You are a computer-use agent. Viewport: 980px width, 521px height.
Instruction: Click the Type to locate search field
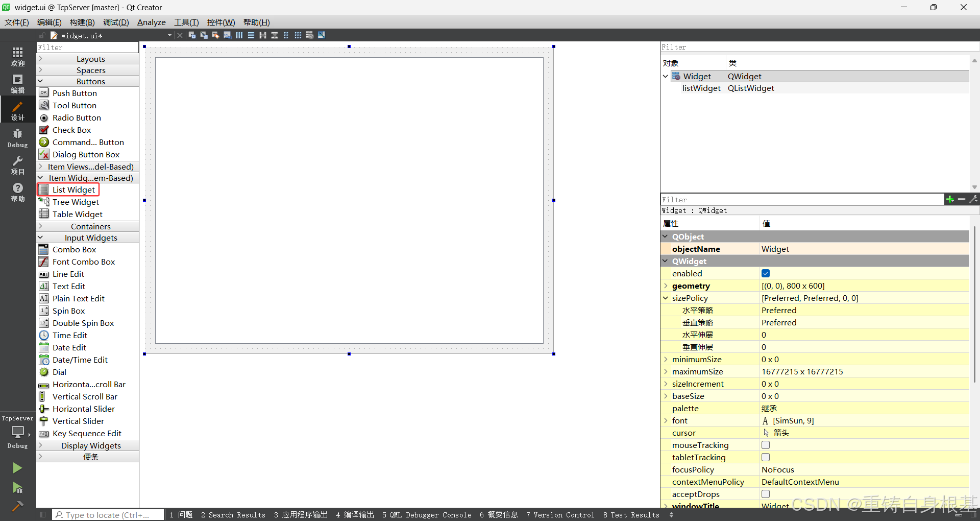coord(108,515)
